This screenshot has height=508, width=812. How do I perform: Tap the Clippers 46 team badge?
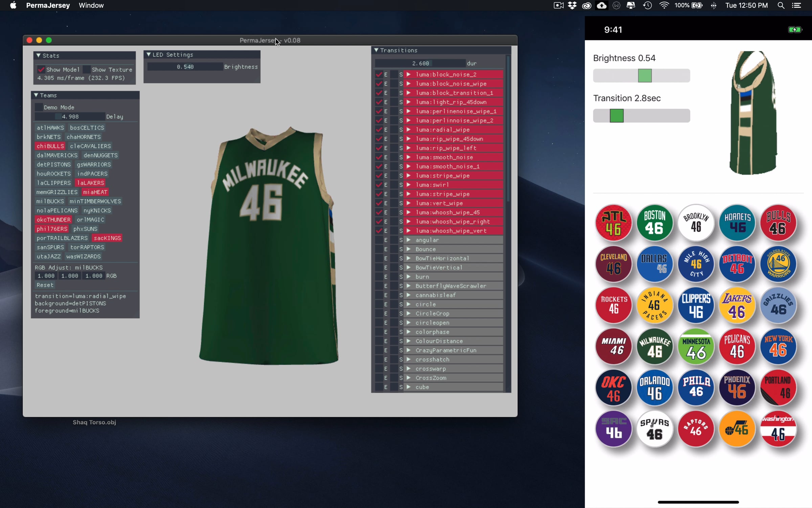click(x=696, y=305)
